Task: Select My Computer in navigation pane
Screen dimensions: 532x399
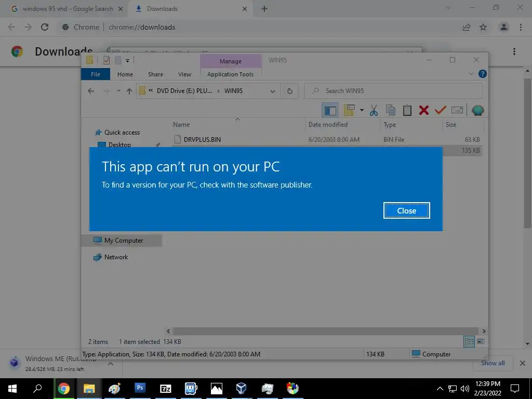Action: 124,241
